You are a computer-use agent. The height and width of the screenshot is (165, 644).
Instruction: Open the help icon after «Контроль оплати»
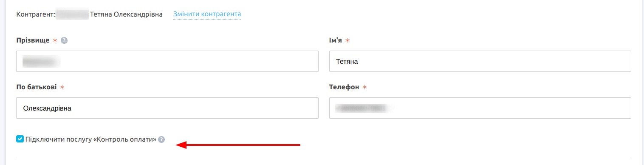[161, 139]
